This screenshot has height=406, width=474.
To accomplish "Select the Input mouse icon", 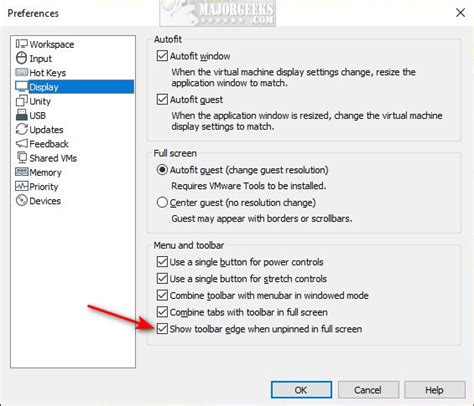I will click(22, 58).
